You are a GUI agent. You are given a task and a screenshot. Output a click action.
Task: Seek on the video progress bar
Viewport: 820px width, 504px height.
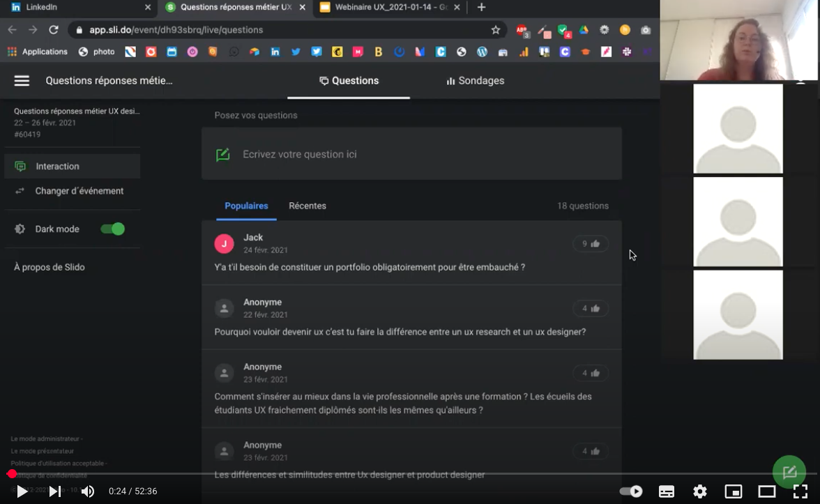[x=410, y=474]
